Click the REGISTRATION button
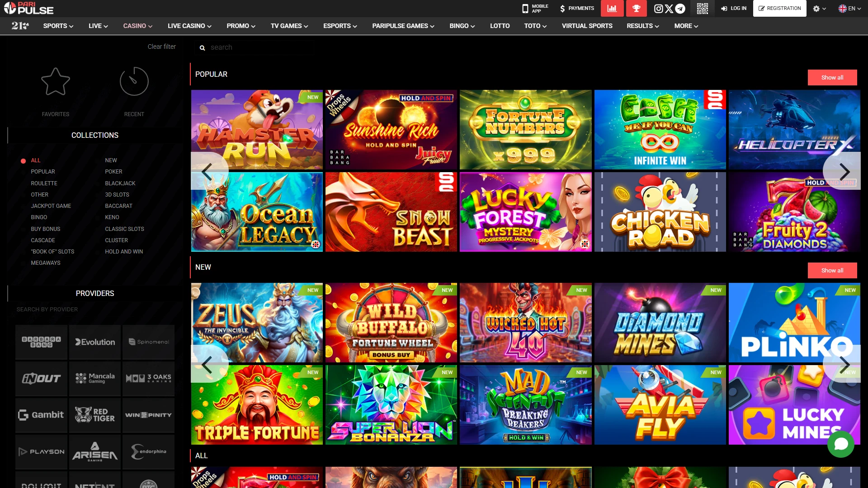This screenshot has width=868, height=488. 779,8
